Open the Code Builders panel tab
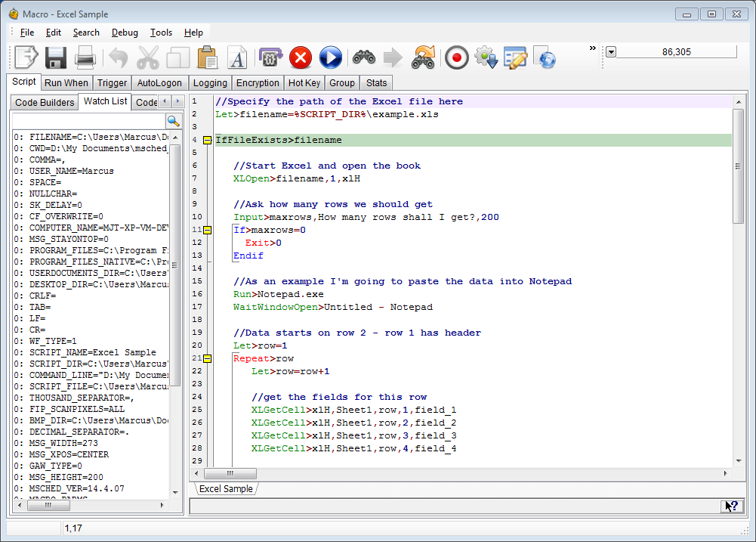Screen dimensions: 756x542 pyautogui.click(x=45, y=102)
